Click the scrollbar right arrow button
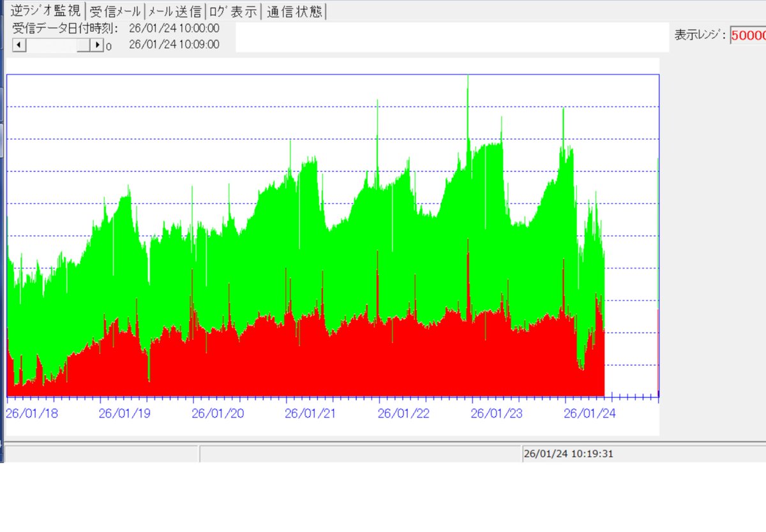766x532 pixels. (97, 45)
